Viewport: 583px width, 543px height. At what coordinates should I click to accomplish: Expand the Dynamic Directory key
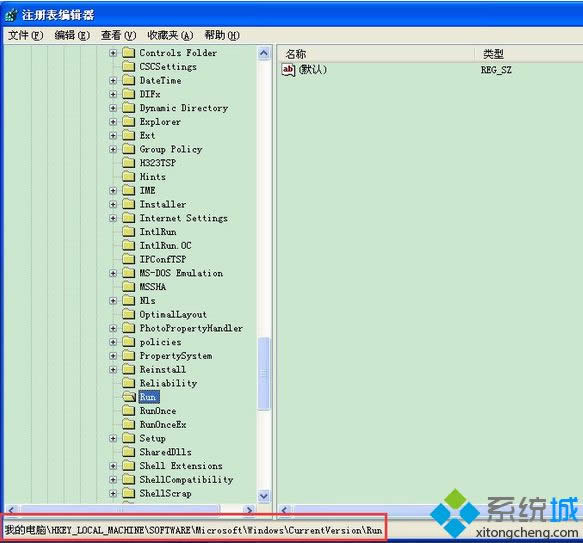pos(113,108)
